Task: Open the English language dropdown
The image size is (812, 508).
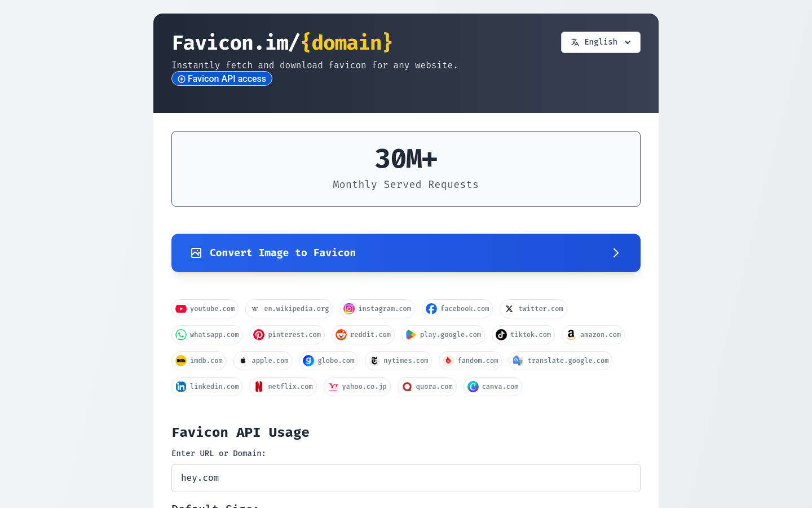Action: [x=601, y=42]
